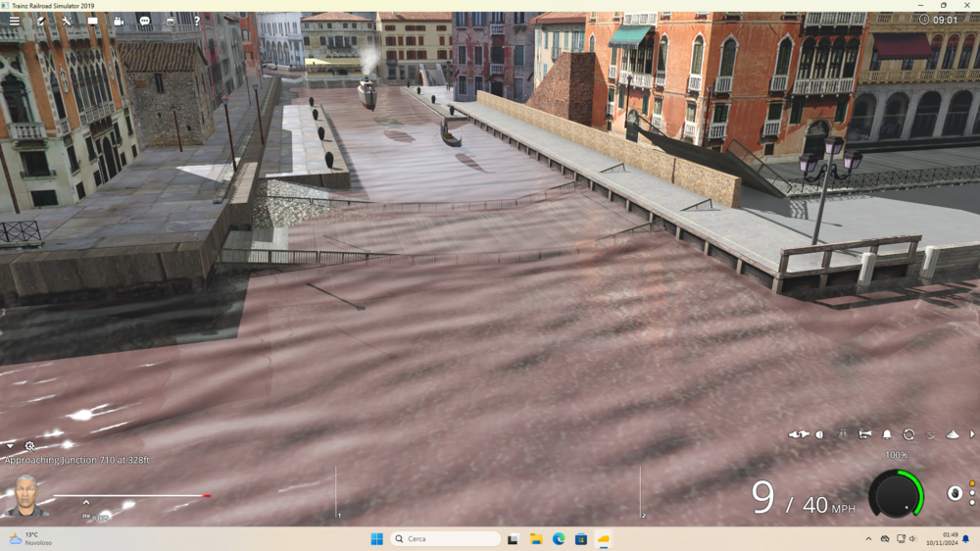Open the Windows weather widget
This screenshot has height=551, width=980.
click(x=31, y=538)
